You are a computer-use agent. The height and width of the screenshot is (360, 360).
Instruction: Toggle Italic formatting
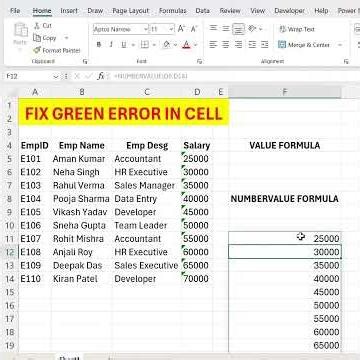[x=111, y=45]
